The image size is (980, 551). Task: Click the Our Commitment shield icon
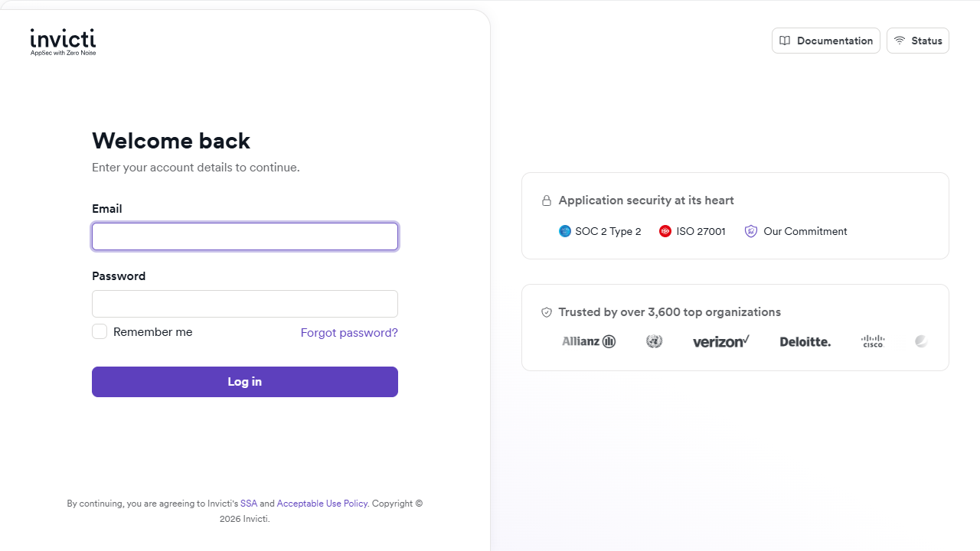point(751,231)
